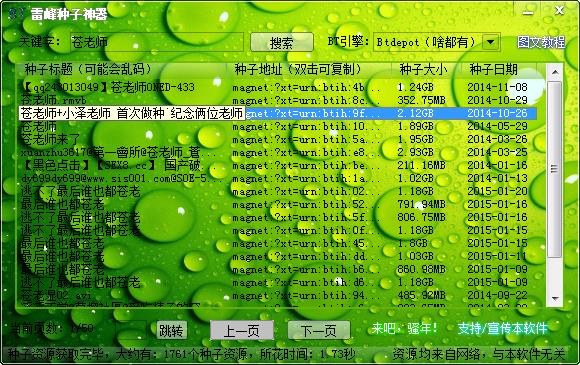Open the 图文教程 tutorial link
Screen dimensions: 580x365
541,42
